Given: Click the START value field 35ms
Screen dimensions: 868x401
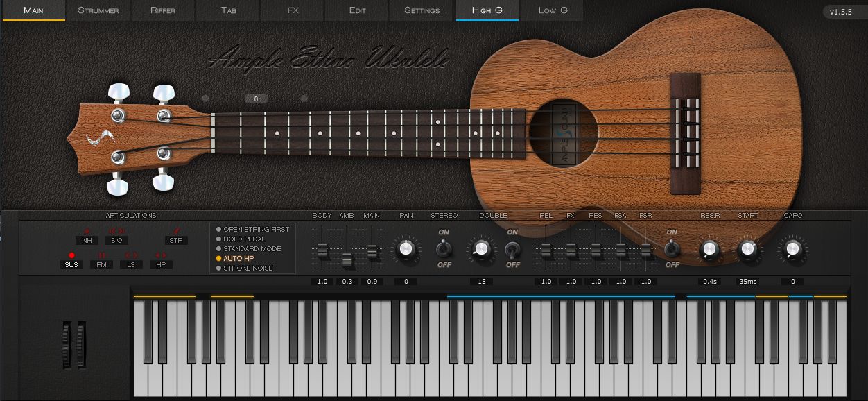Looking at the screenshot, I should [x=747, y=282].
